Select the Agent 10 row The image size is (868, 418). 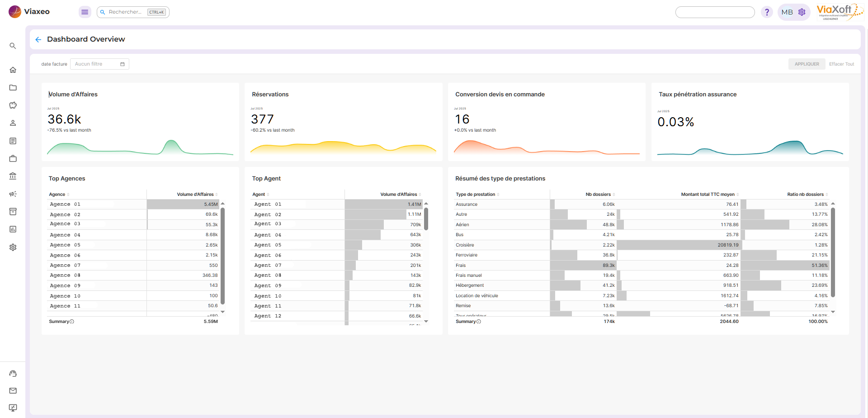pos(337,296)
